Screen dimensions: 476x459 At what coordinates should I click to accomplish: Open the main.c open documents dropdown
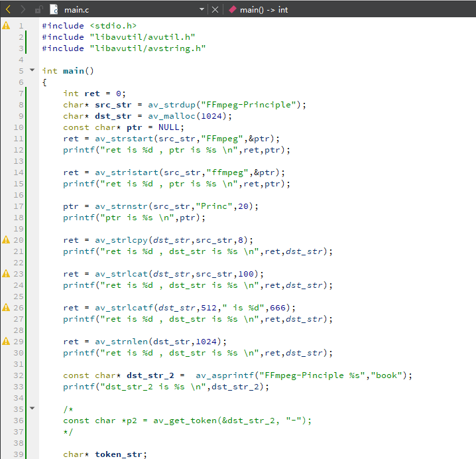tap(202, 9)
